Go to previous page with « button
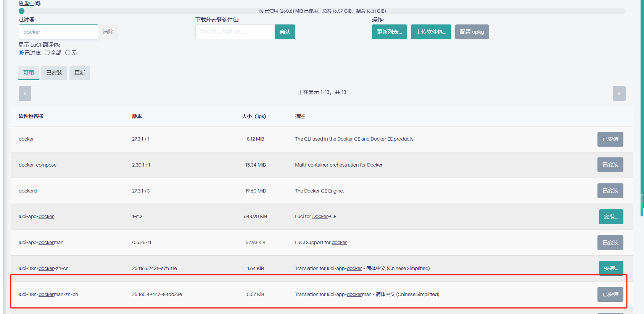The height and width of the screenshot is (314, 644). [x=25, y=93]
